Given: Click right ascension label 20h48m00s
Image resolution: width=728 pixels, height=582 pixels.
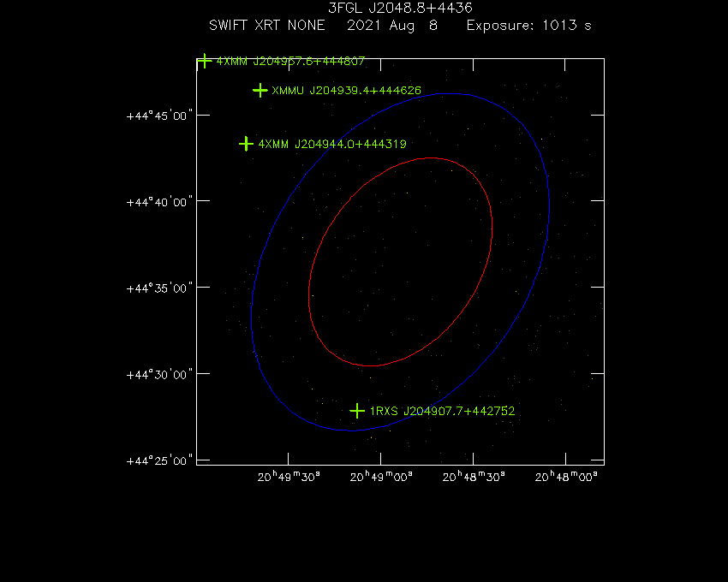Looking at the screenshot, I should [566, 477].
